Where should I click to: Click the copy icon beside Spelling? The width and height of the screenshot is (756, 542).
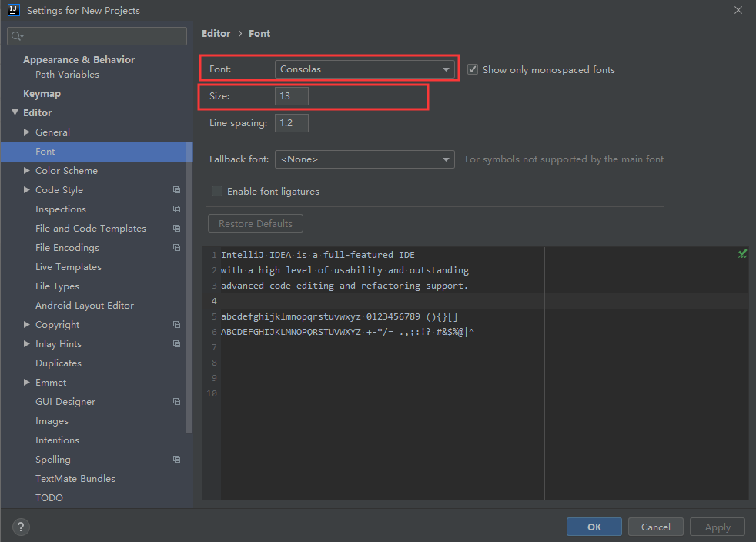[177, 460]
